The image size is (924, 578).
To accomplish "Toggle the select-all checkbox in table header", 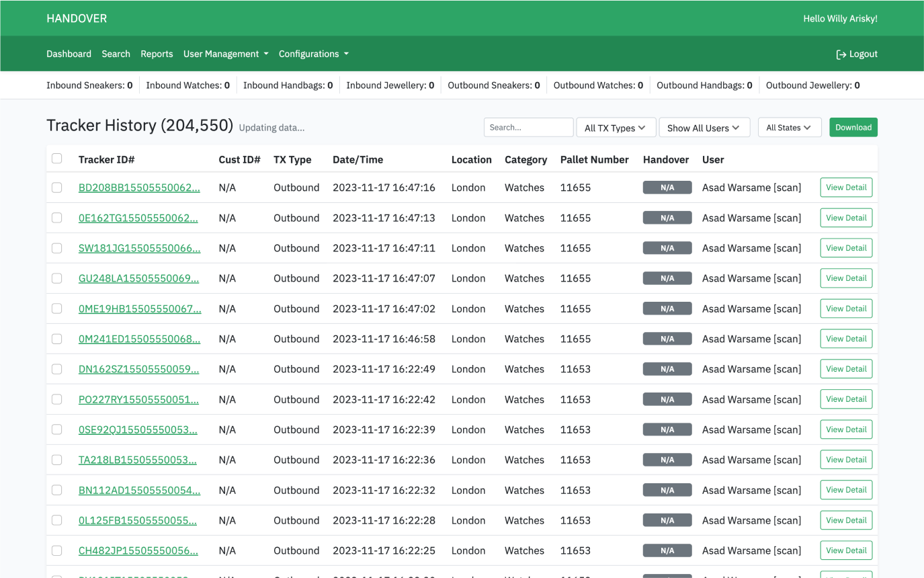I will point(57,159).
